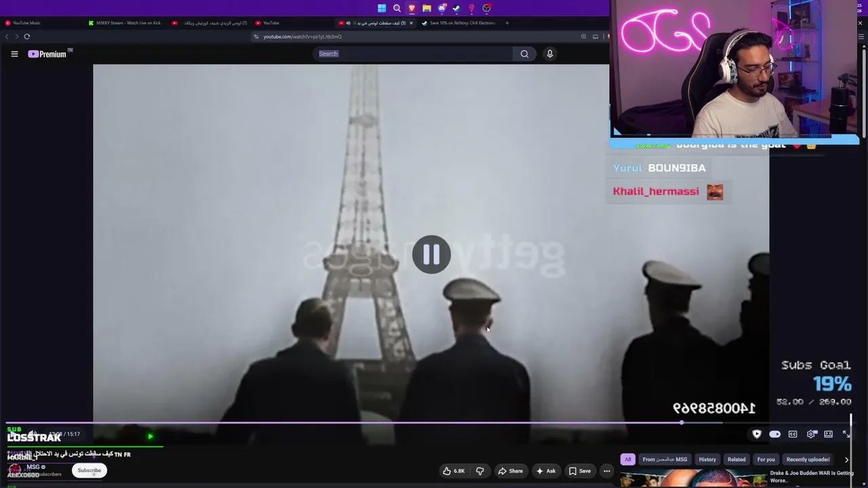Switch player to theater mode

coord(829,434)
